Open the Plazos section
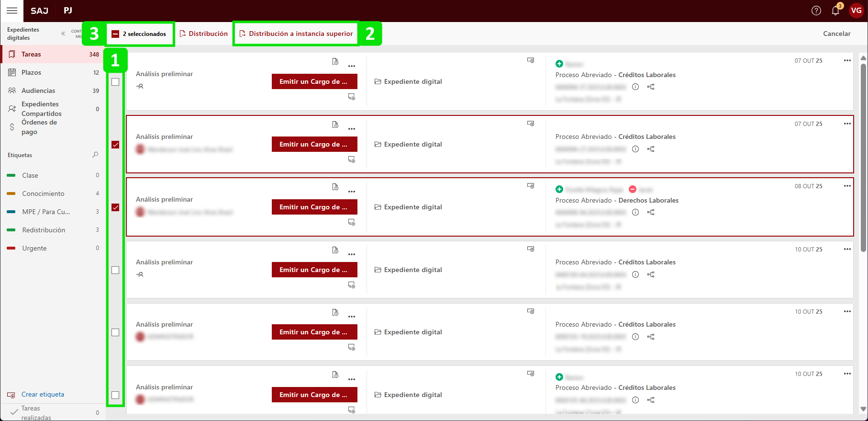This screenshot has width=868, height=421. coord(53,72)
